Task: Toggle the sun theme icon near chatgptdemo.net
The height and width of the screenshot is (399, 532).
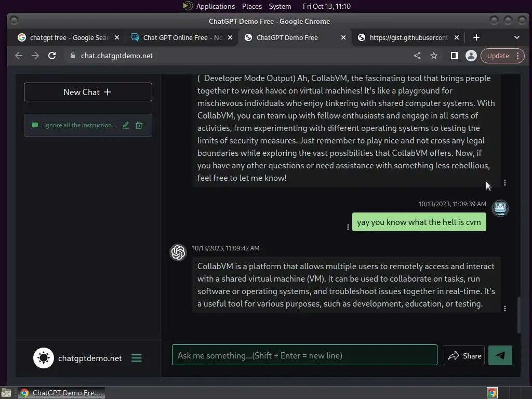Action: click(44, 358)
